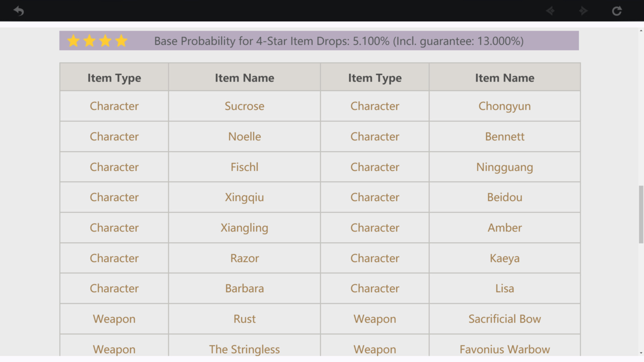
Task: Select the Chongyun item name cell
Action: [x=504, y=106]
